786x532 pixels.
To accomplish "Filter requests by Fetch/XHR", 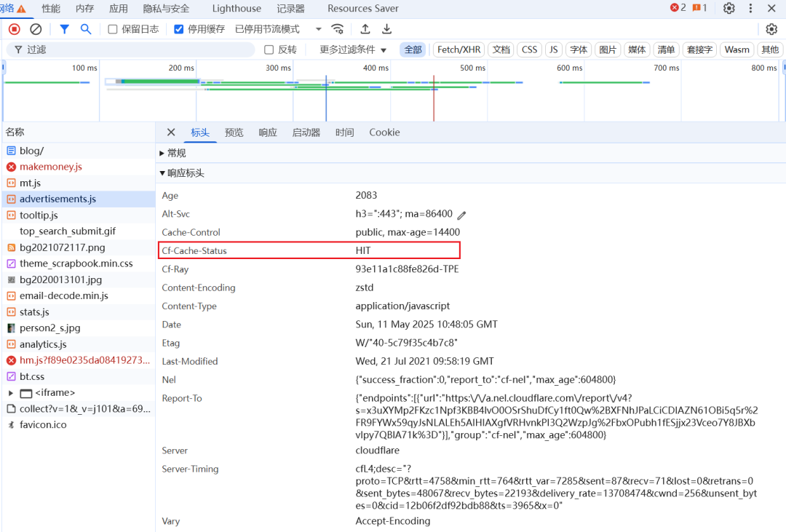I will tap(458, 49).
